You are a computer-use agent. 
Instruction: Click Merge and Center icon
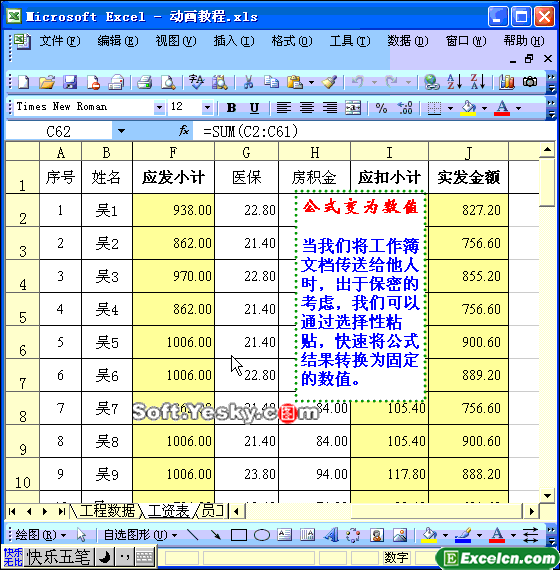click(353, 108)
